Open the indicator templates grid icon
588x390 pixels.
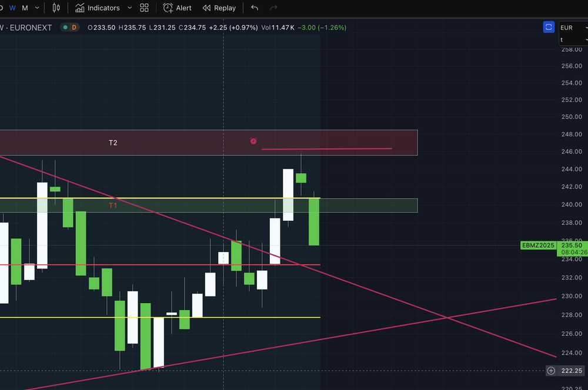point(145,8)
